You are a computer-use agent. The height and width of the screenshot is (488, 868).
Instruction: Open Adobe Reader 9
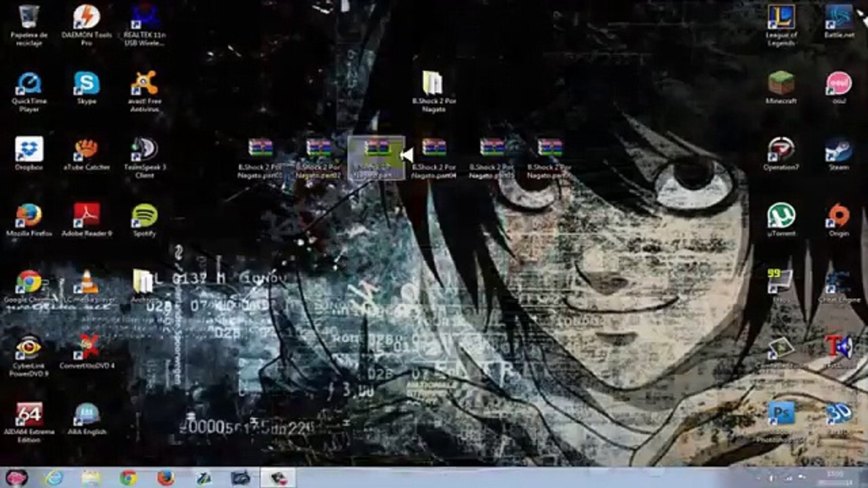87,220
